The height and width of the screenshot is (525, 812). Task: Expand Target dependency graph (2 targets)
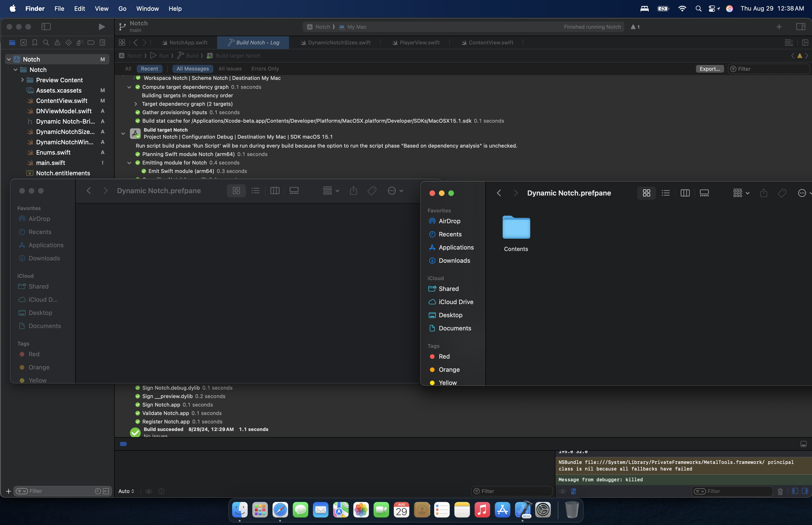pos(136,104)
